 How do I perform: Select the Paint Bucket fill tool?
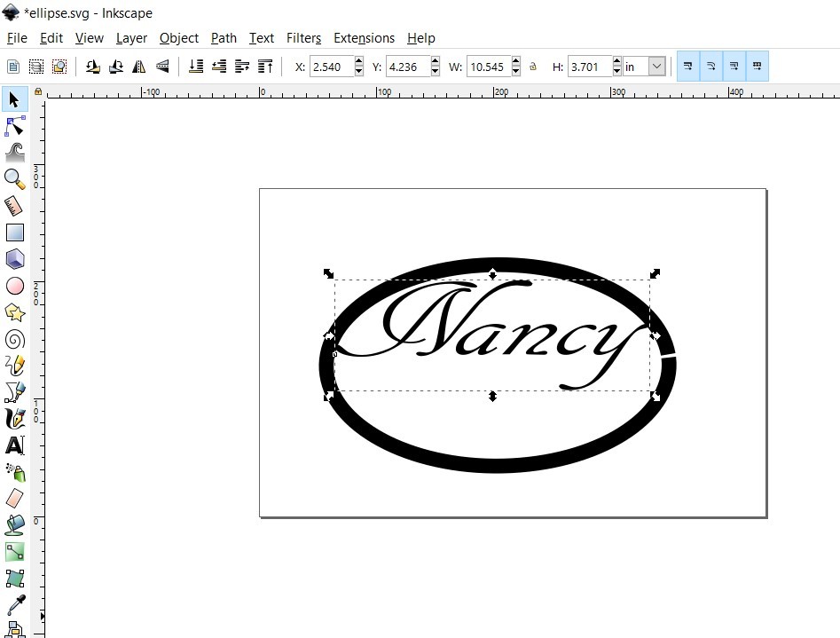click(x=14, y=525)
